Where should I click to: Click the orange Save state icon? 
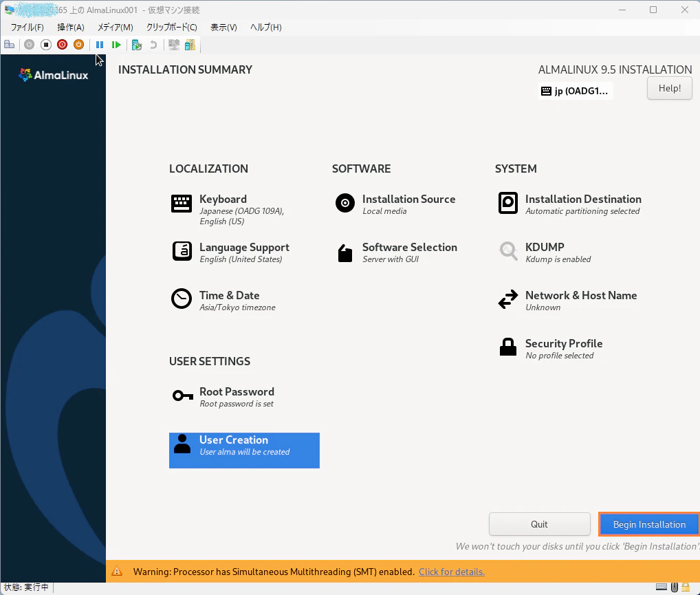[x=78, y=45]
